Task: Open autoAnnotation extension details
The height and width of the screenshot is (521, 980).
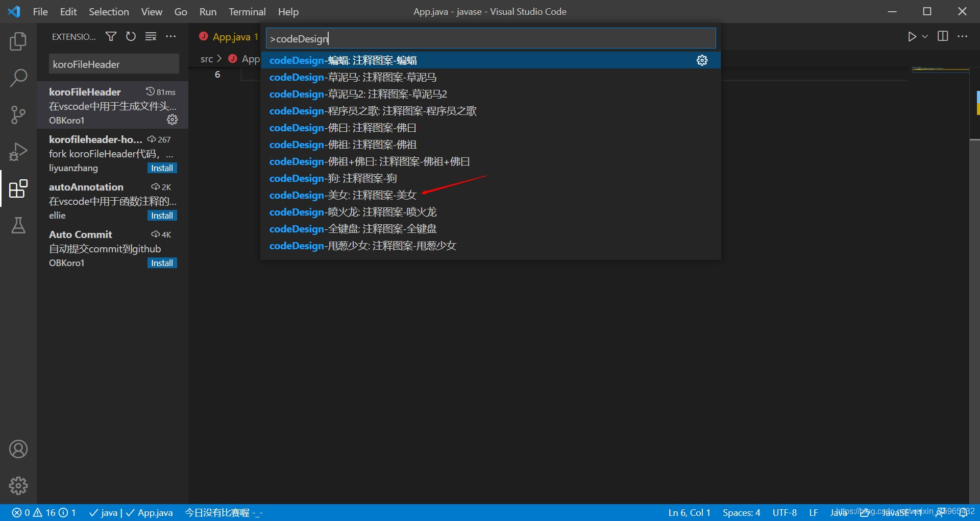Action: (x=112, y=201)
